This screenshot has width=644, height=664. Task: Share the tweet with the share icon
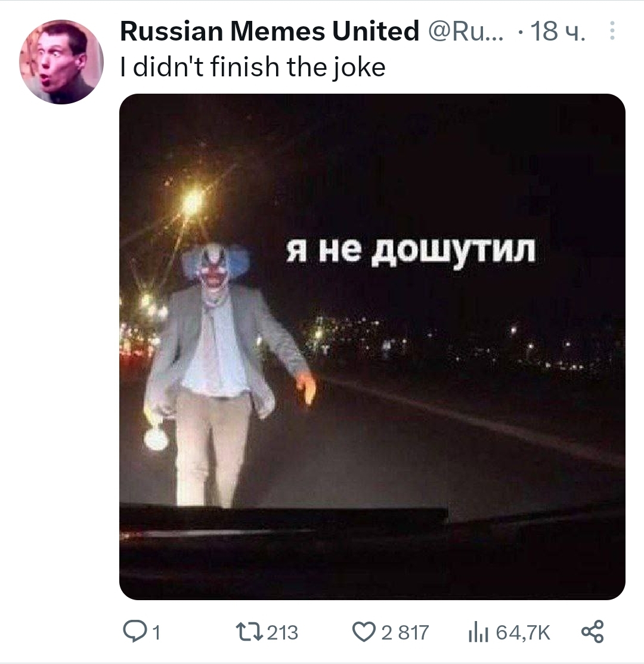(592, 632)
